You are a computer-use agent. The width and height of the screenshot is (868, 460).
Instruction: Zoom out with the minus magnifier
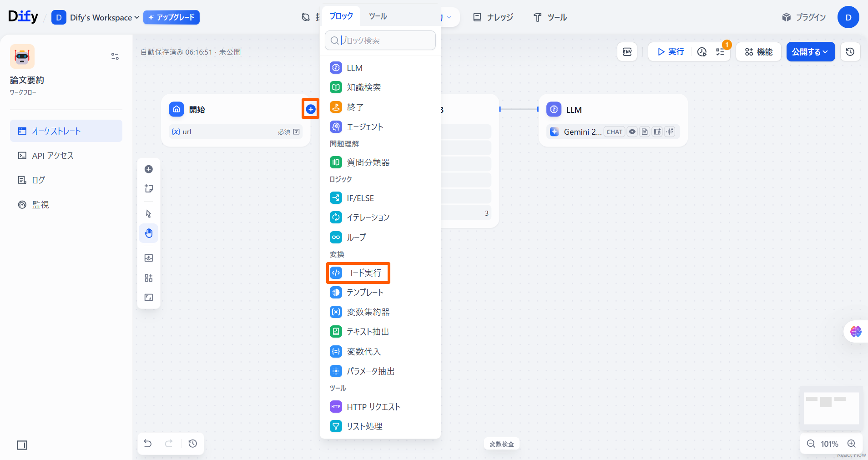[811, 444]
